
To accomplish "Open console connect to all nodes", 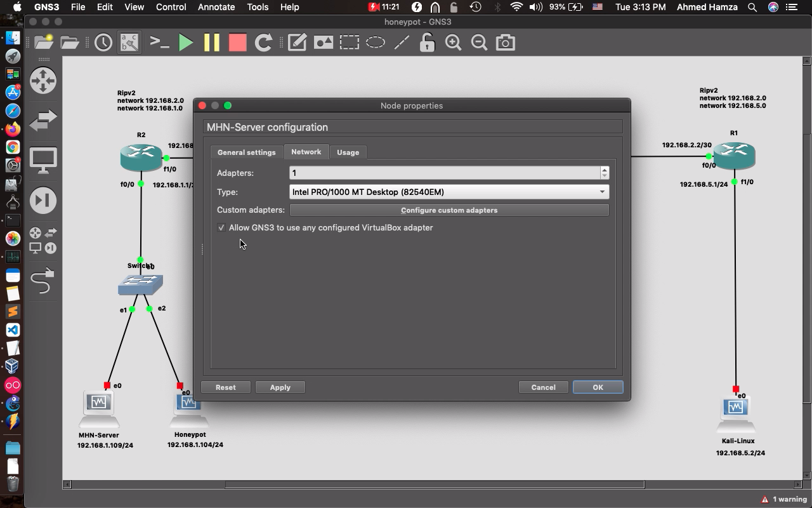I will point(159,43).
